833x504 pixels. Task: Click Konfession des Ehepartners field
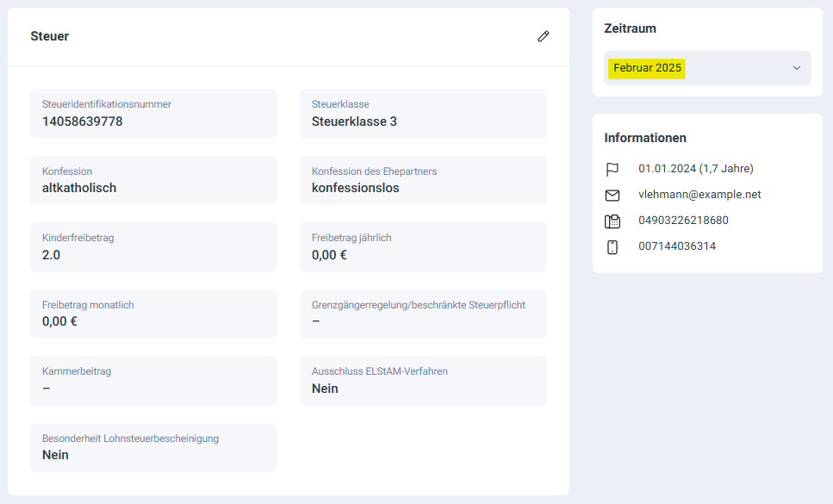(423, 180)
